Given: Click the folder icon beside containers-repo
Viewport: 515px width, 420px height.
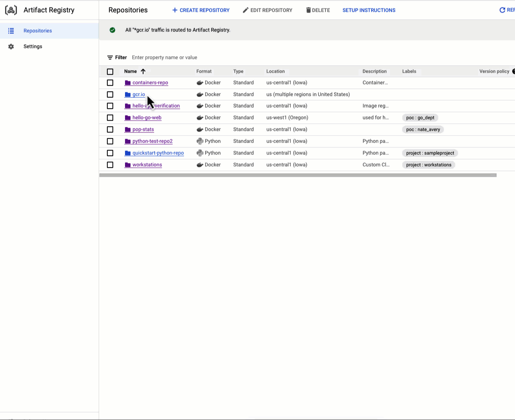Looking at the screenshot, I should [x=128, y=83].
